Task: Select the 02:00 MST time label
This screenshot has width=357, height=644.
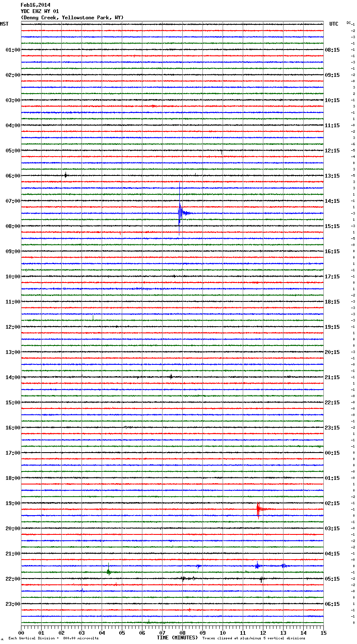Action: tap(13, 75)
